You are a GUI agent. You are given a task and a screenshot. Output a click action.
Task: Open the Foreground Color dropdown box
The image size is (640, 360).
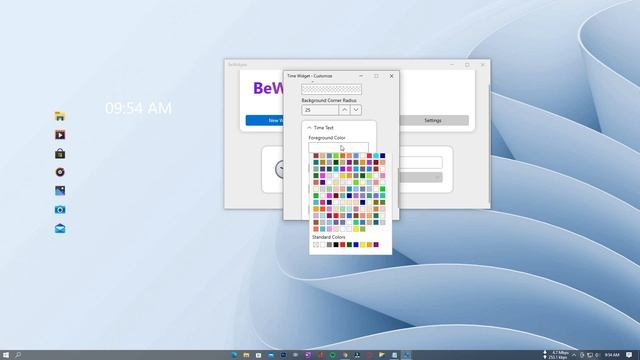click(x=338, y=147)
